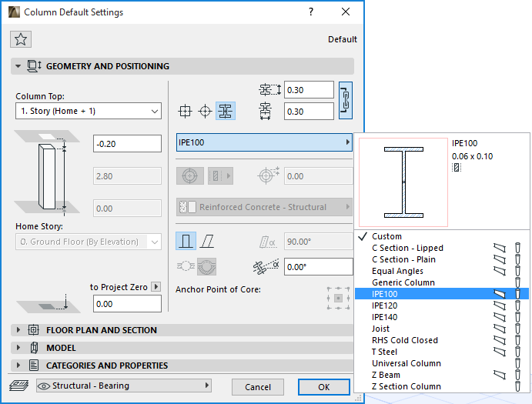Click the Default label text
This screenshot has height=404, width=532.
click(343, 39)
